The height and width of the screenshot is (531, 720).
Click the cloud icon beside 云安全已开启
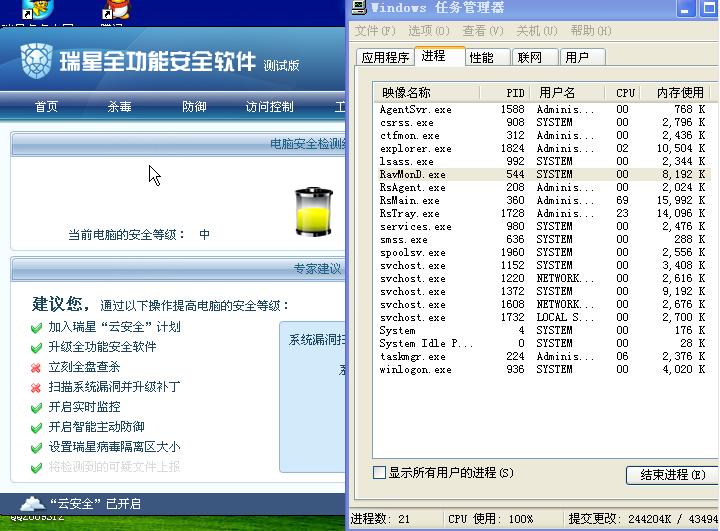coord(33,504)
